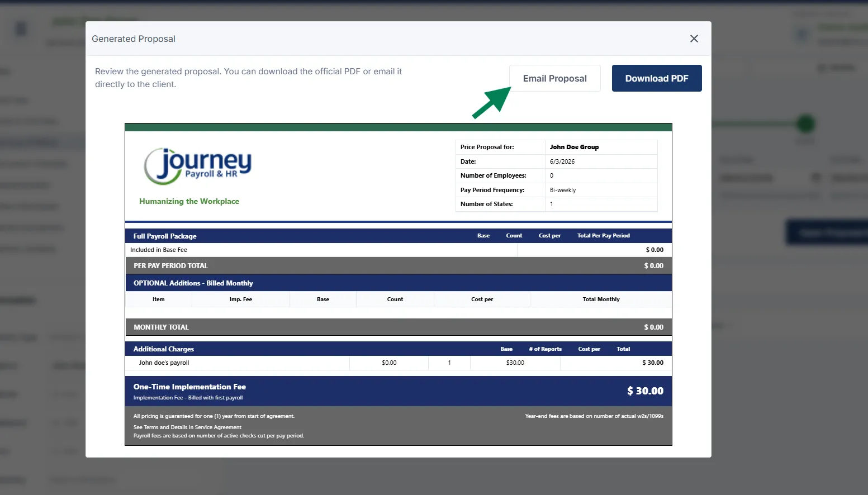Download the proposal as PDF
This screenshot has height=495, width=868.
click(657, 78)
